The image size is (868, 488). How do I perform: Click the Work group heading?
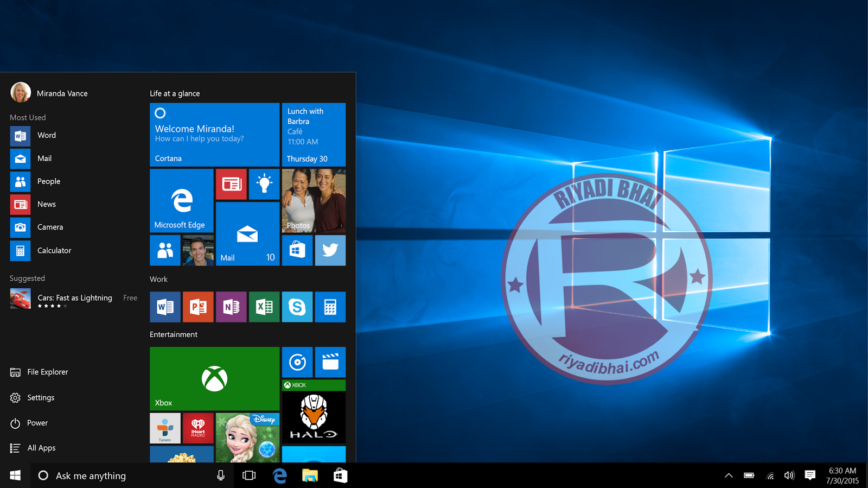[158, 279]
